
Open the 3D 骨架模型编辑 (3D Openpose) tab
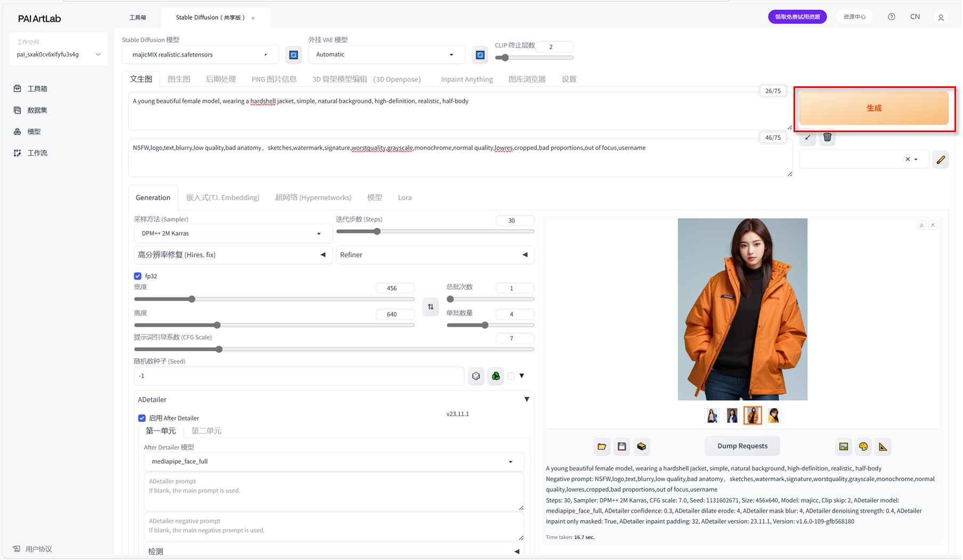coord(367,79)
